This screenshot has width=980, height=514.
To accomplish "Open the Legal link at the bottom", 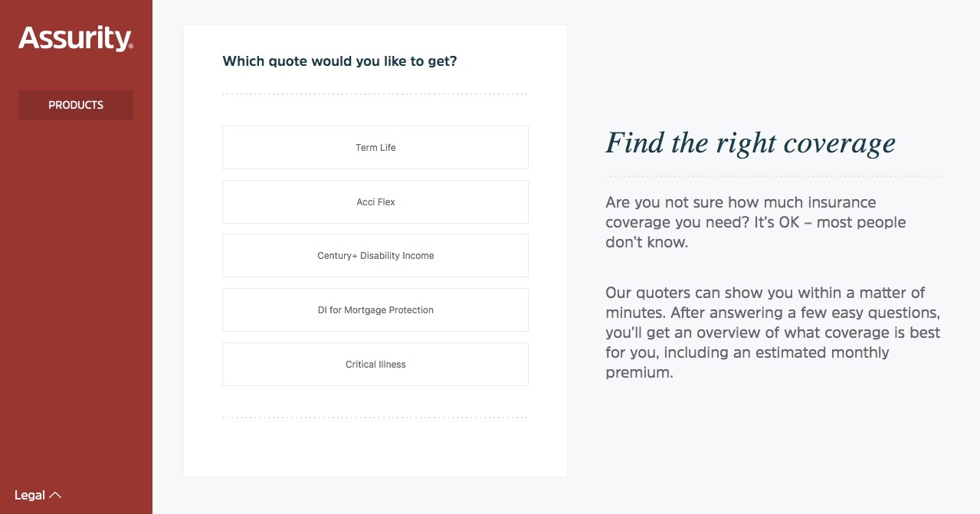I will tap(30, 496).
